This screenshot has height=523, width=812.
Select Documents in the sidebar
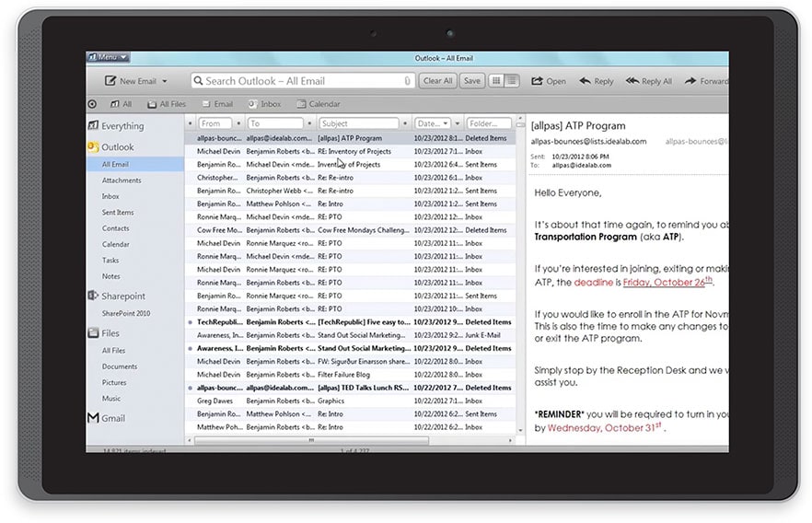(x=120, y=366)
